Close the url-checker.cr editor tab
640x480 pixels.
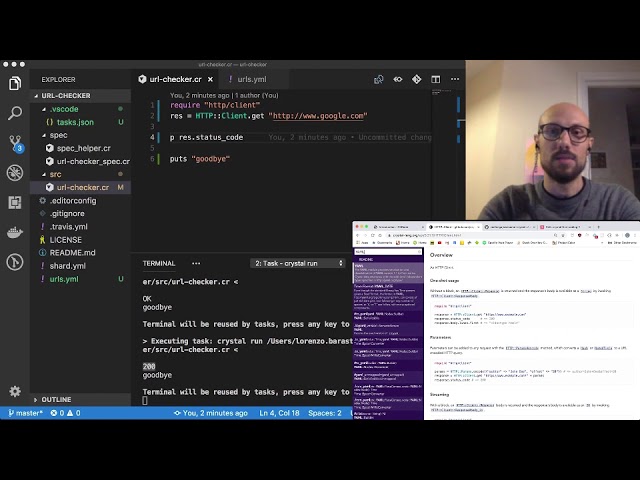[x=210, y=80]
